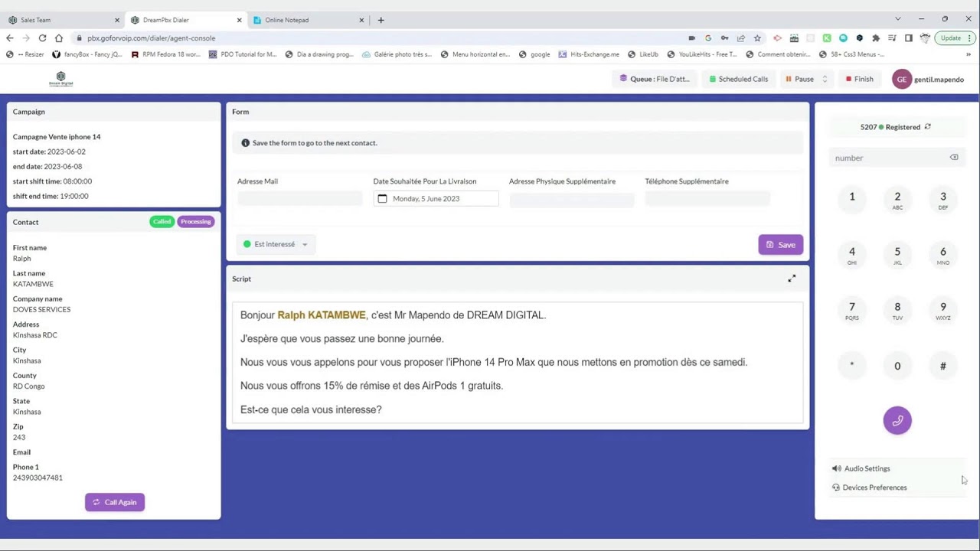Click the share page icon in address bar
Viewport: 980px width, 551px height.
click(741, 37)
